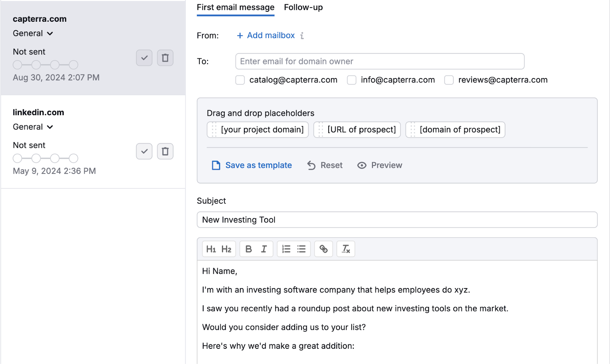Select the [URL of prospect] placeholder
The width and height of the screenshot is (610, 364).
(357, 130)
